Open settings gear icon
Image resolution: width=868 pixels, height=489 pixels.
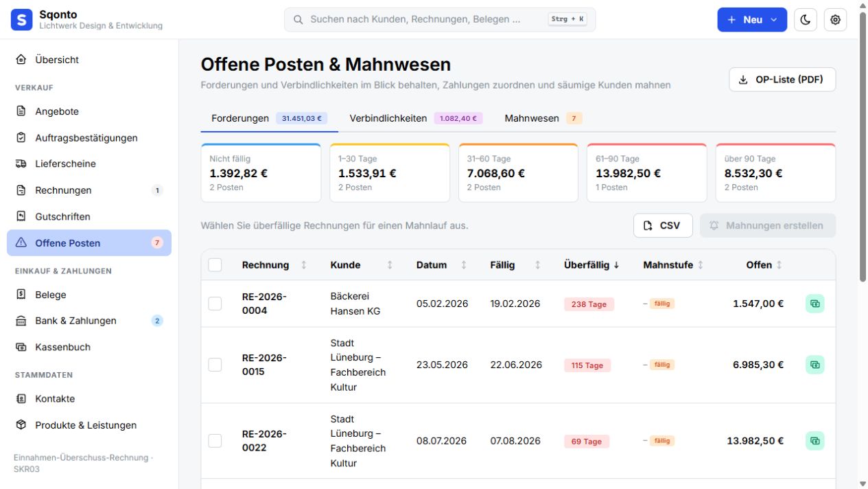click(835, 20)
